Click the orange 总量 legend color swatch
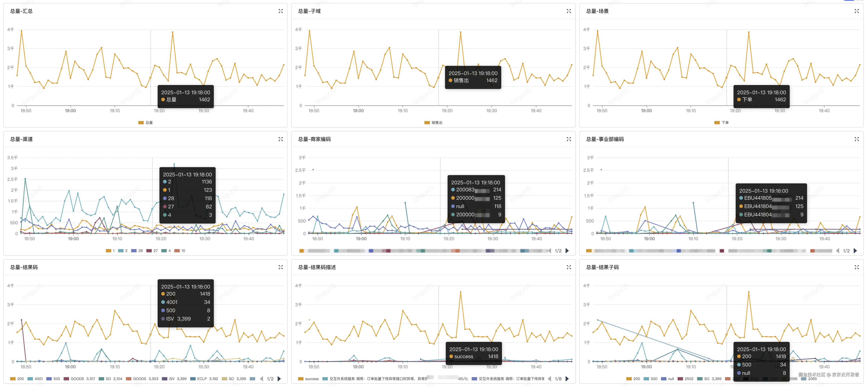The width and height of the screenshot is (868, 386). [141, 123]
